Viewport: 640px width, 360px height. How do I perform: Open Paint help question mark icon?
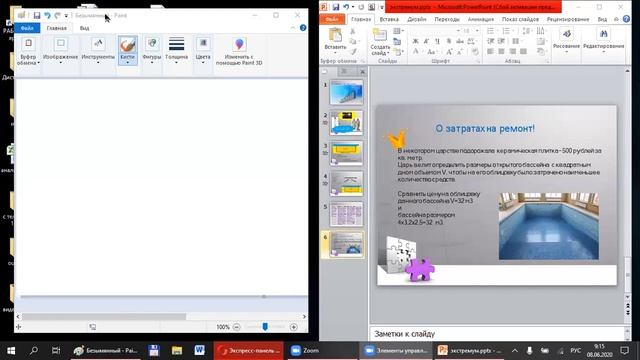(x=303, y=28)
